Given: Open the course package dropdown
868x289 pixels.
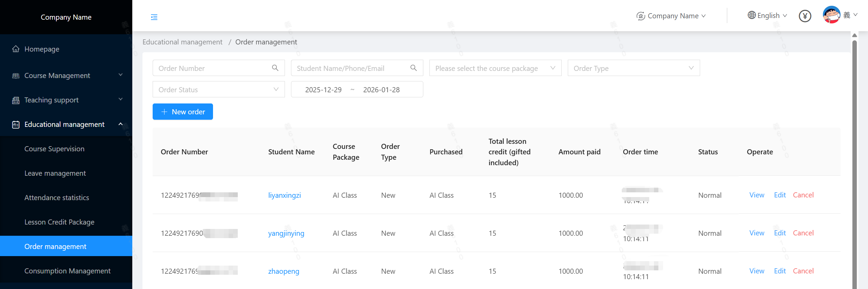Looking at the screenshot, I should [495, 68].
